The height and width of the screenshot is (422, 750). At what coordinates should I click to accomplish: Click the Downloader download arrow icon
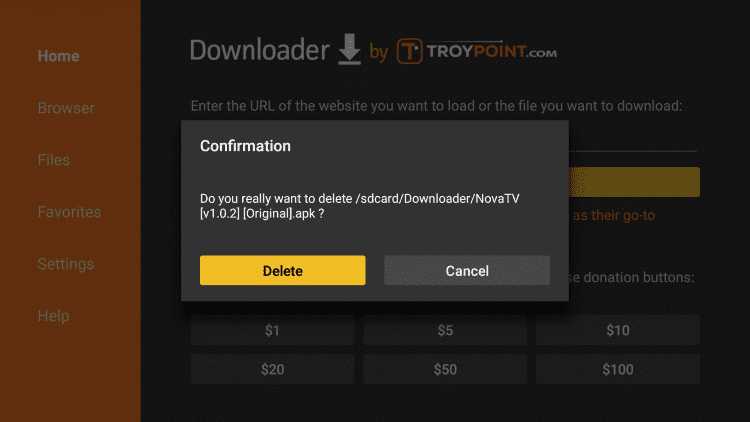click(x=350, y=49)
